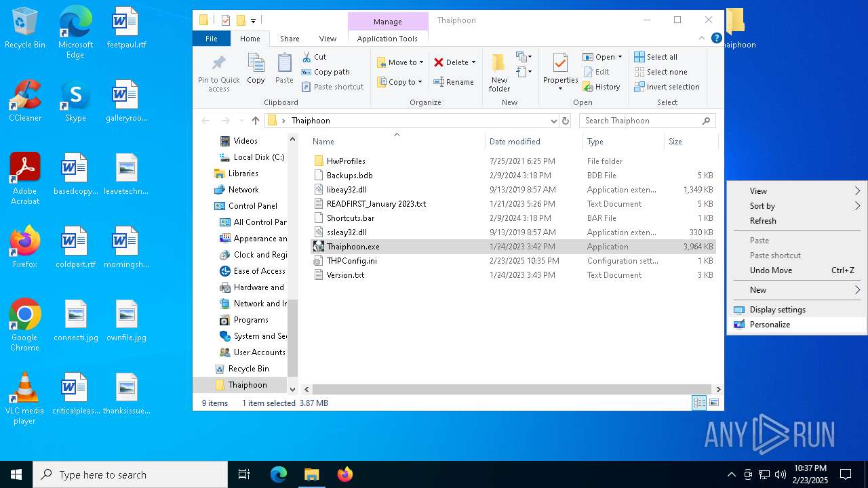Open Display settings from context menu

[797, 310]
